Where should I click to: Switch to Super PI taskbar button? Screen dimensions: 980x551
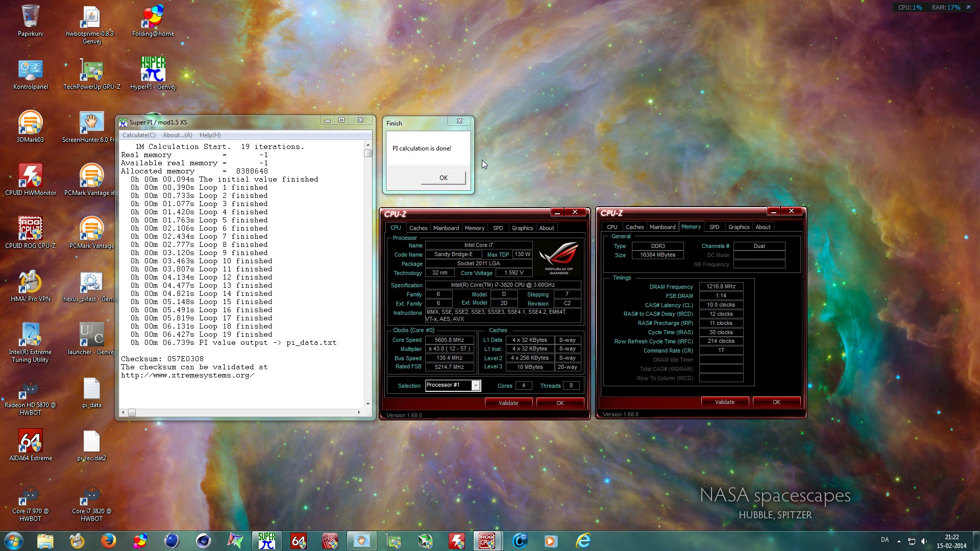pyautogui.click(x=266, y=541)
